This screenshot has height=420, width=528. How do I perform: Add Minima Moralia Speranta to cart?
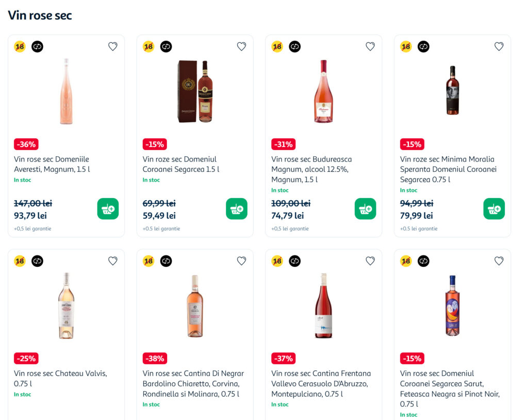click(494, 208)
